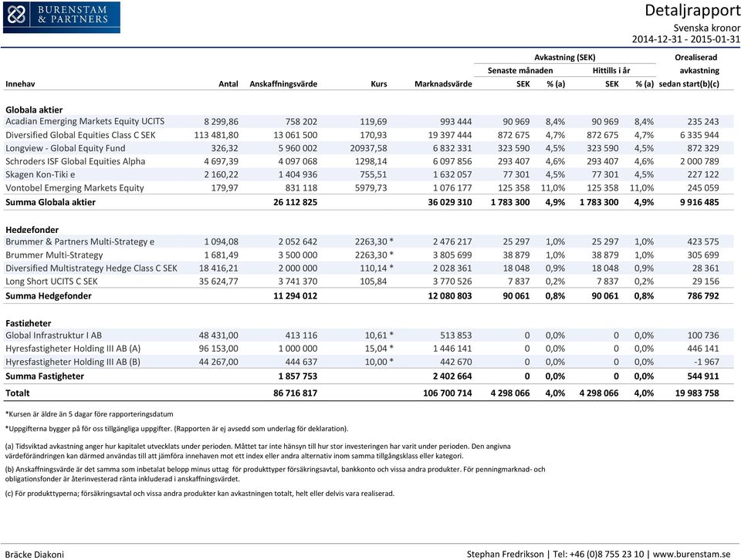Click Summa Fastigheter label
Screen dimensions: 741x560
[x=45, y=376]
